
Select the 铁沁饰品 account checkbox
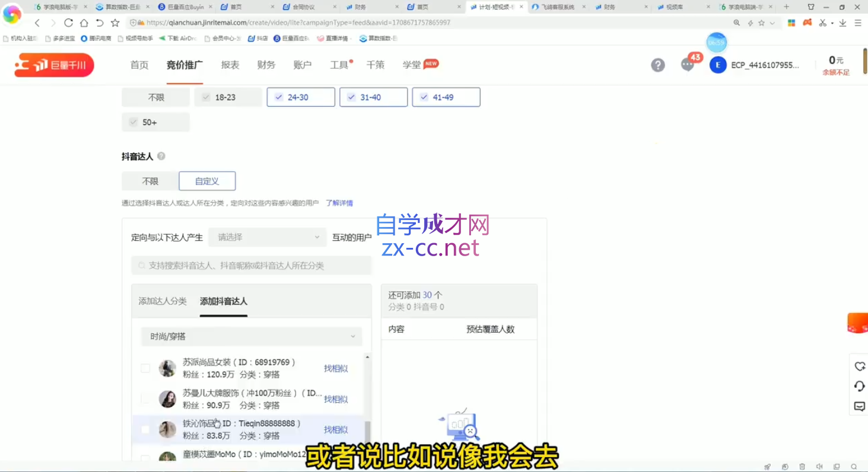(x=145, y=429)
